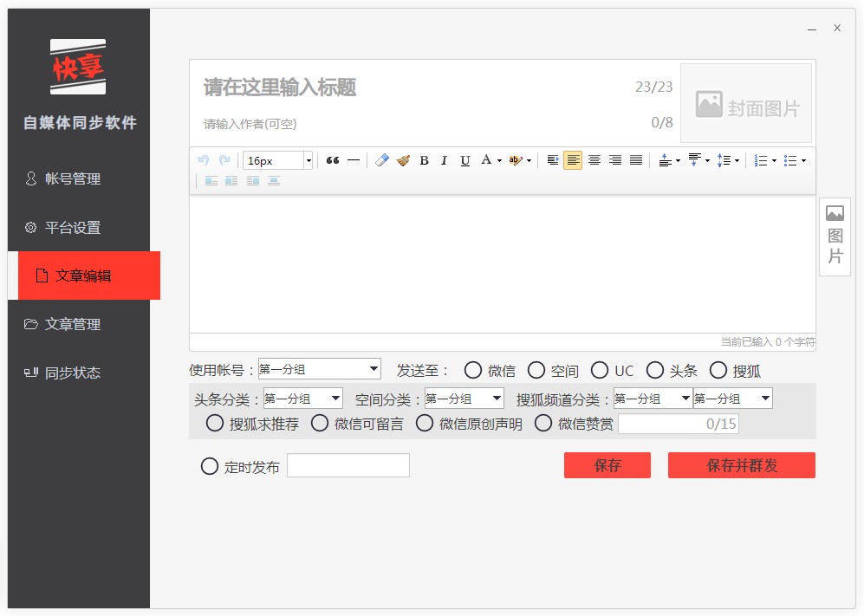Select the format painter brush icon

[x=403, y=160]
